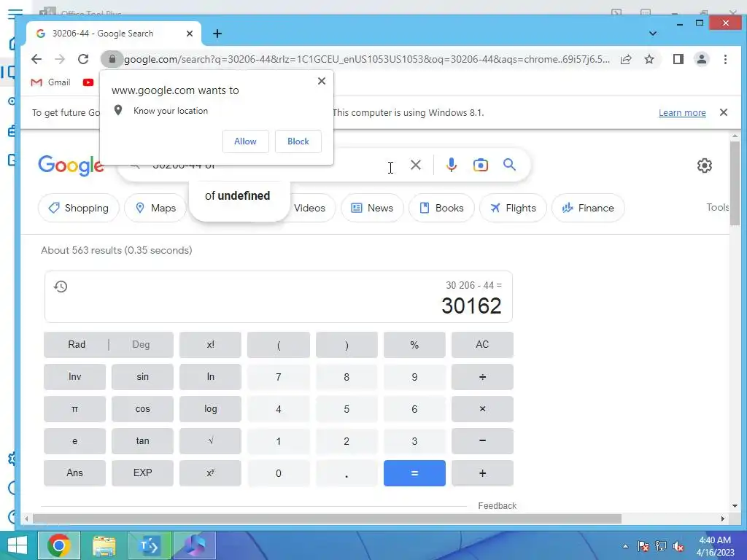The height and width of the screenshot is (560, 747).
Task: Clear the search box text
Action: point(415,165)
